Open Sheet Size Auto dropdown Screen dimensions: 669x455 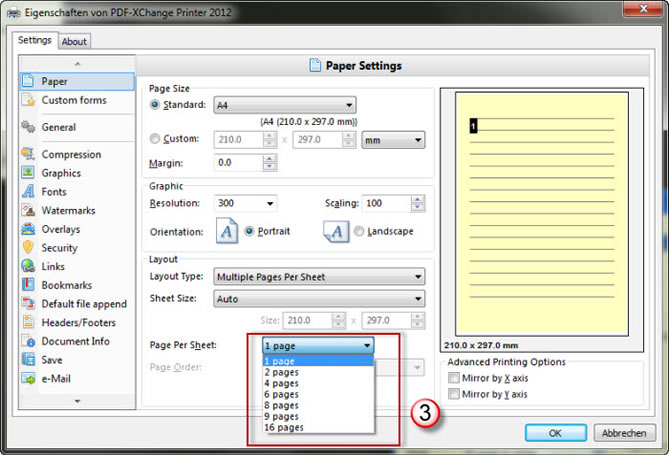tap(319, 299)
